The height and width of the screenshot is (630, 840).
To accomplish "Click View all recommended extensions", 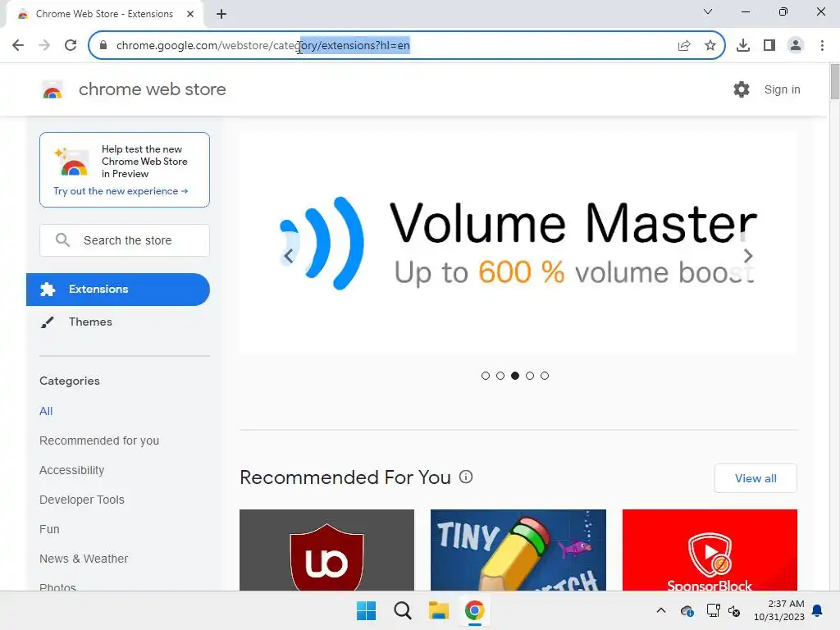I will (756, 478).
